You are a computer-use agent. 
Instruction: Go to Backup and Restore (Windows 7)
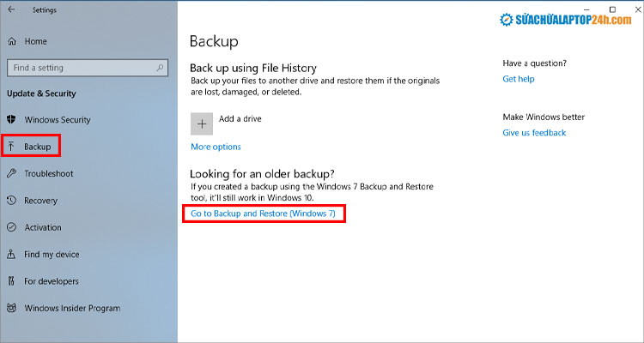[263, 214]
